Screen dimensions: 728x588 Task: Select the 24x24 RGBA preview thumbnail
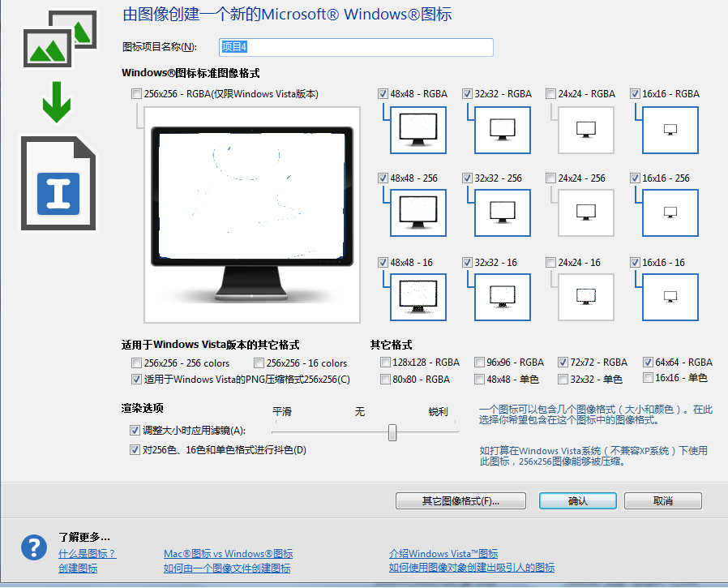586,130
